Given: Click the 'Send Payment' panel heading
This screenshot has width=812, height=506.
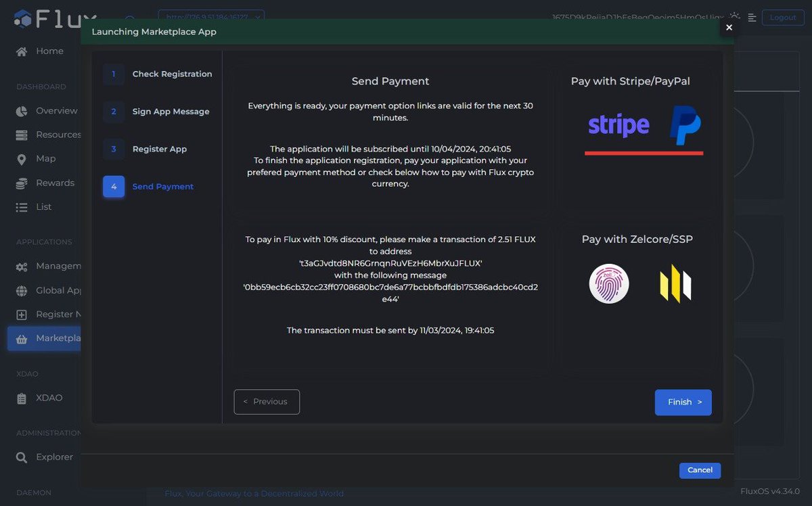Looking at the screenshot, I should coord(390,81).
